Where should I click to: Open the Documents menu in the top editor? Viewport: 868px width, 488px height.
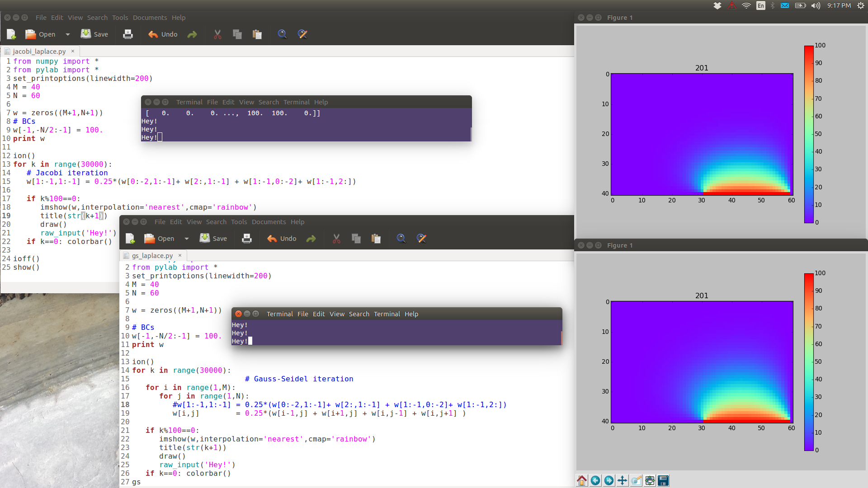[150, 18]
